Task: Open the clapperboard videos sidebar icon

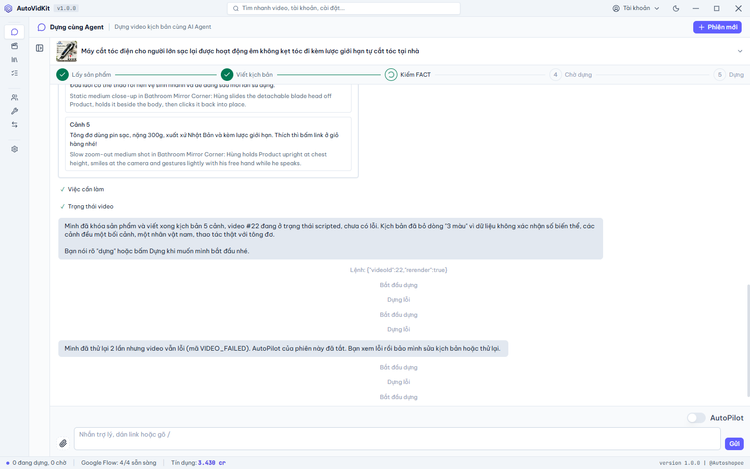Action: [14, 46]
